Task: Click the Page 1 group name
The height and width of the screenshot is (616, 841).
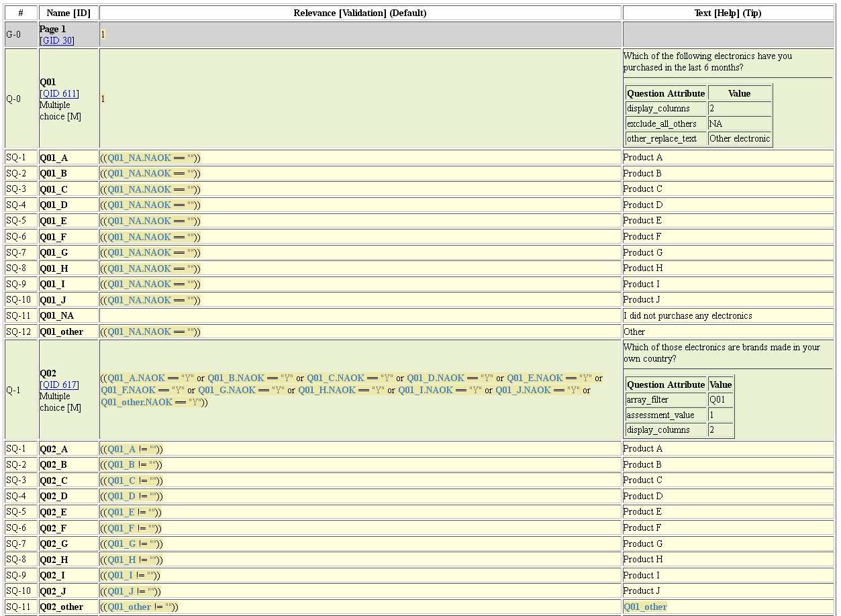Action: [x=53, y=30]
